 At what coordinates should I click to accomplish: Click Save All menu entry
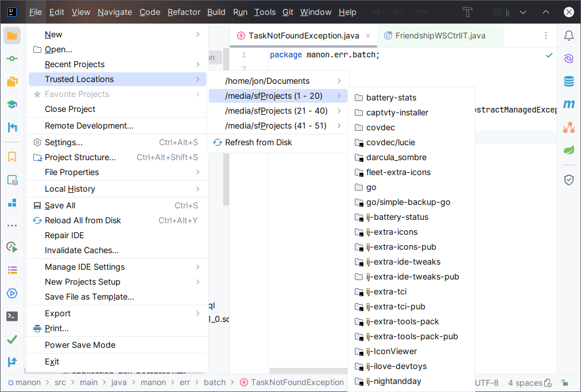(117, 205)
